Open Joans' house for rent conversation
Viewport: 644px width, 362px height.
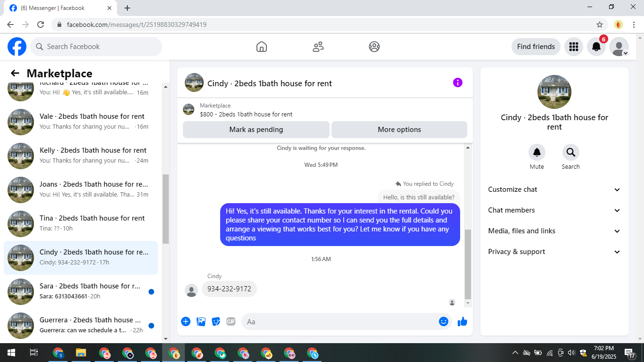tap(81, 190)
